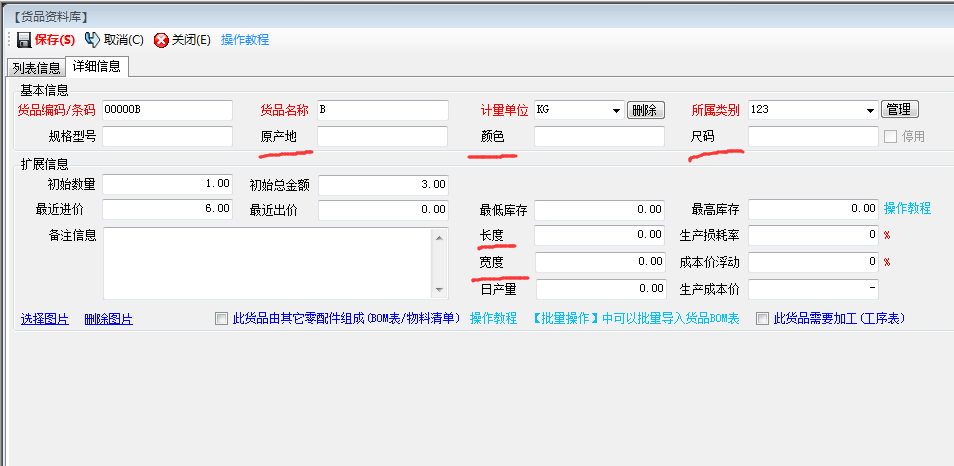The image size is (954, 466).
Task: Click the 原产地 input field
Action: click(382, 137)
